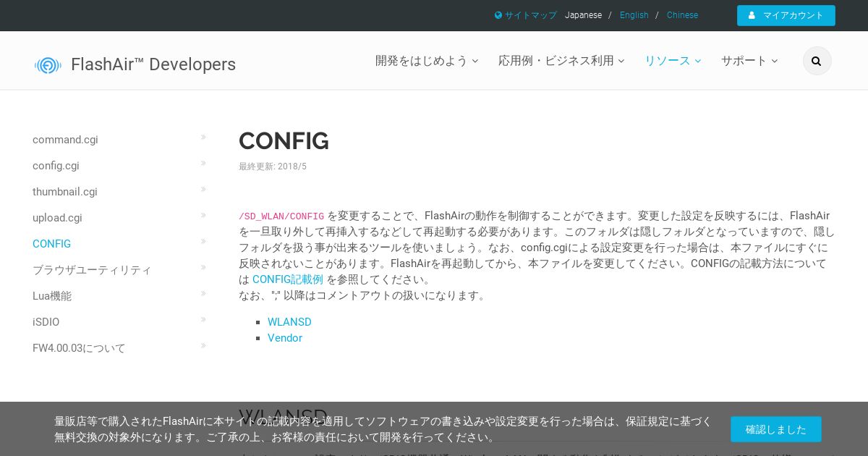The height and width of the screenshot is (456, 868).
Task: Click the FlashAir Developers site title
Action: [x=153, y=64]
